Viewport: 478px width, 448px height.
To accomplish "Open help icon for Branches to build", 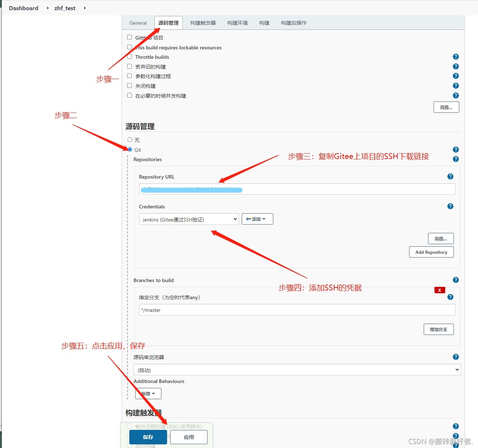I will click(x=456, y=280).
